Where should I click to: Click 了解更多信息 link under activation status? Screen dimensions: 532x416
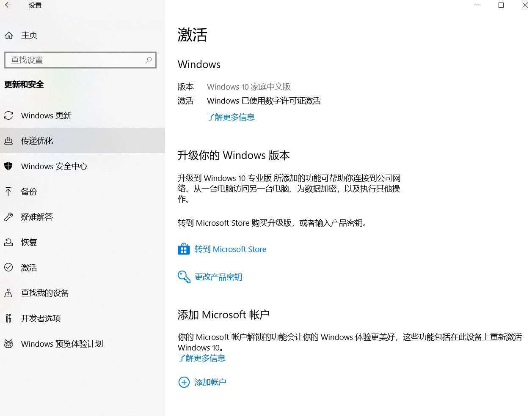231,117
